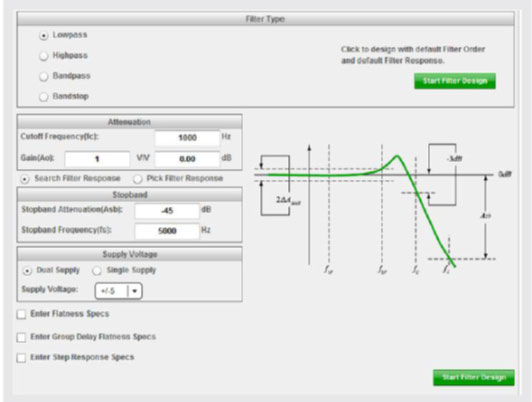
Task: Select the Lowpass filter type
Action: [44, 35]
